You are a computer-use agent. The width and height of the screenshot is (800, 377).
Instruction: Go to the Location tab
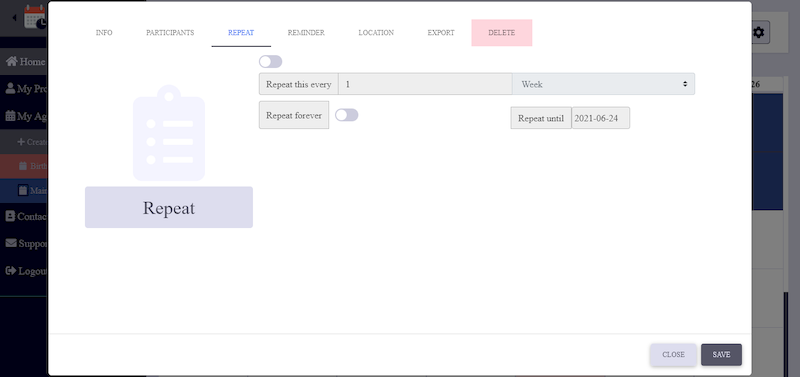point(376,33)
